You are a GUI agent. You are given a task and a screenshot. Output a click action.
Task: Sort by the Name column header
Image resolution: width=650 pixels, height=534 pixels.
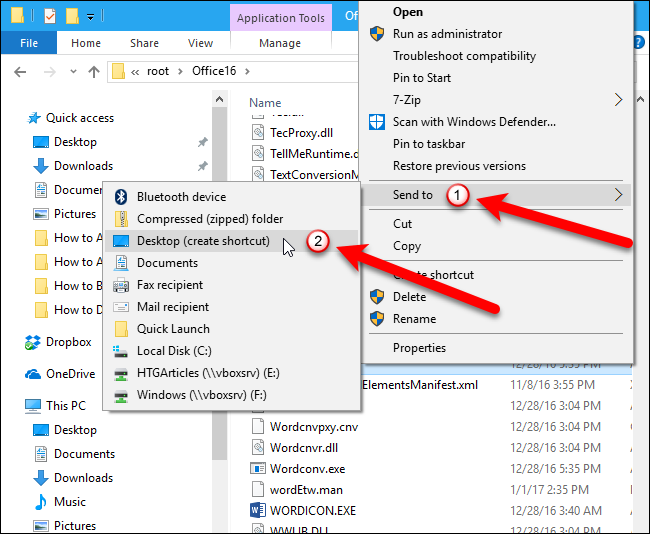pos(265,103)
